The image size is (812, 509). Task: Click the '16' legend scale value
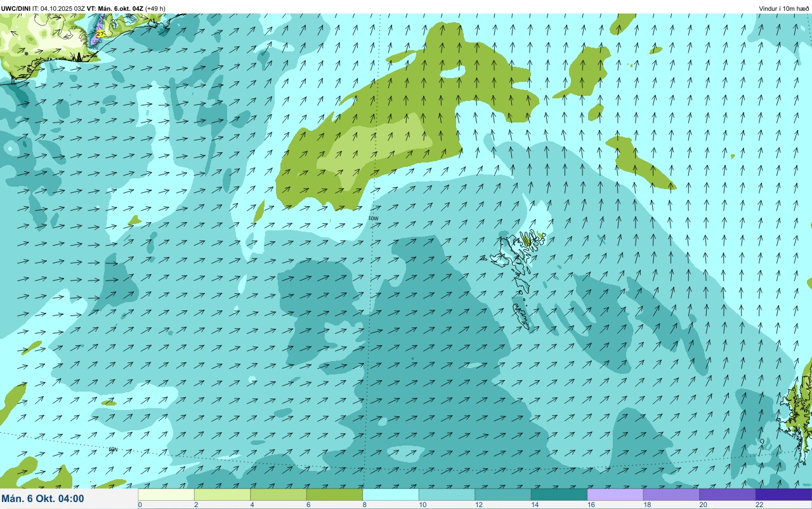pyautogui.click(x=591, y=505)
